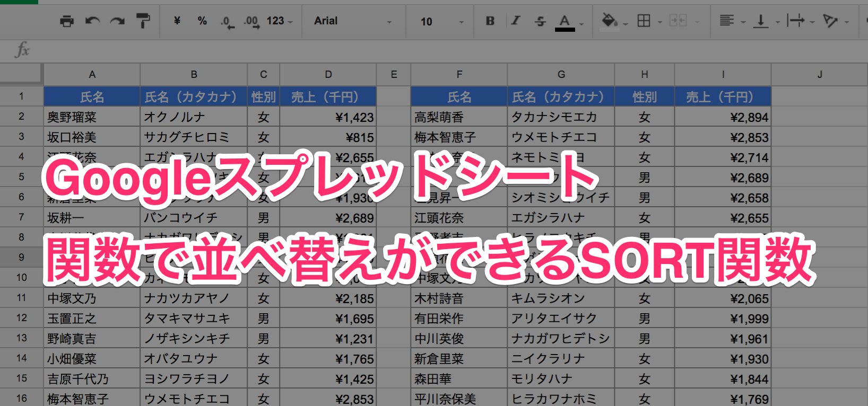The image size is (868, 406).
Task: Select row 7 header
Action: click(21, 217)
